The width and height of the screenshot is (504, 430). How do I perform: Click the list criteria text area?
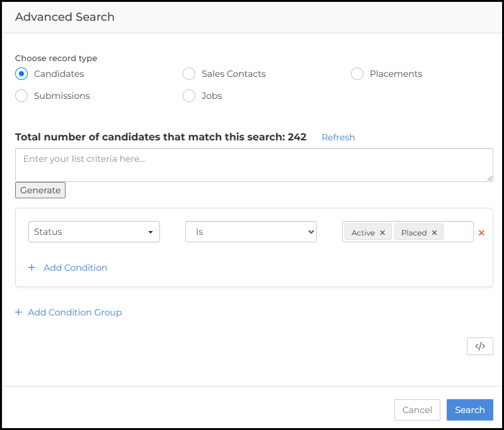[254, 165]
